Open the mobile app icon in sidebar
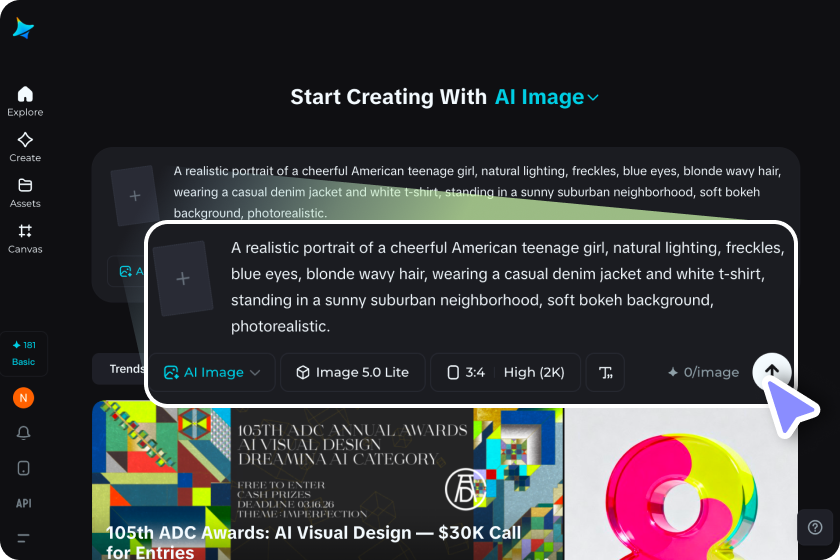Screen dimensions: 840x560 pyautogui.click(x=24, y=468)
